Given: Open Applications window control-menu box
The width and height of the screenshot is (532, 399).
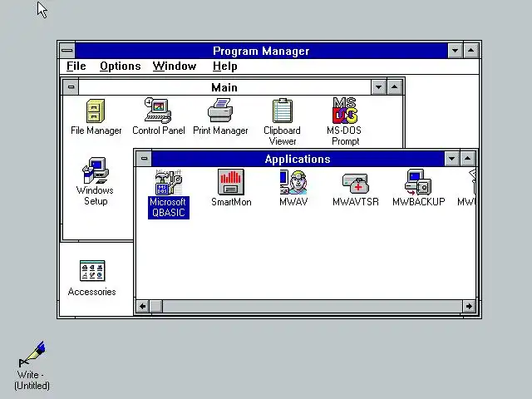Looking at the screenshot, I should tap(144, 159).
